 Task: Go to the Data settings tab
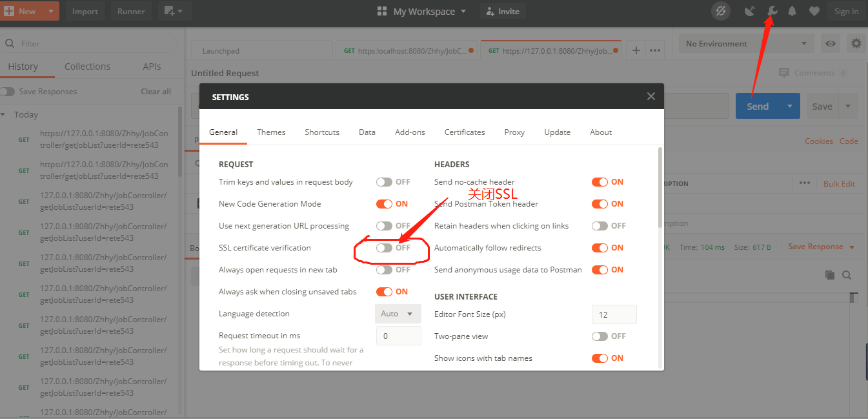coord(367,132)
